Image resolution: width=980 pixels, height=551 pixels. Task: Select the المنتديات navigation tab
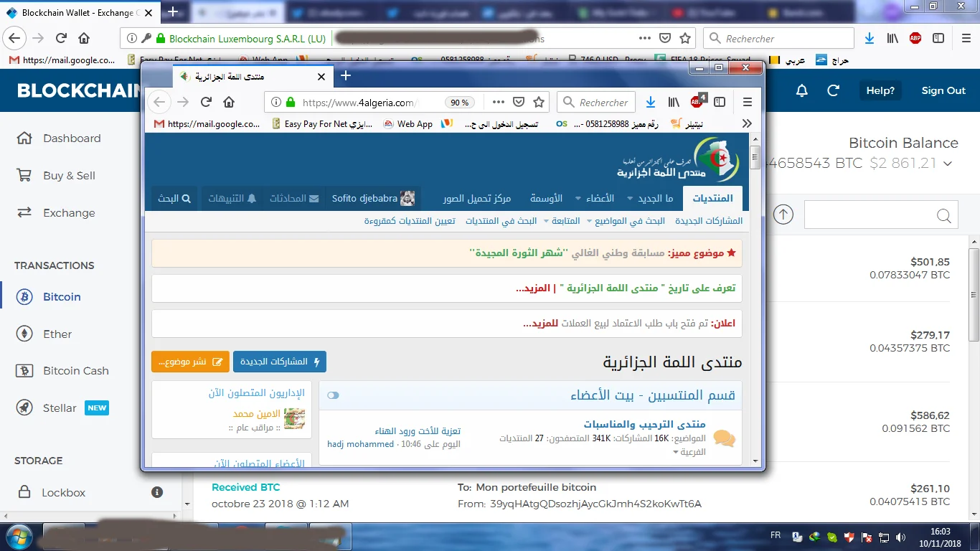[x=712, y=198]
